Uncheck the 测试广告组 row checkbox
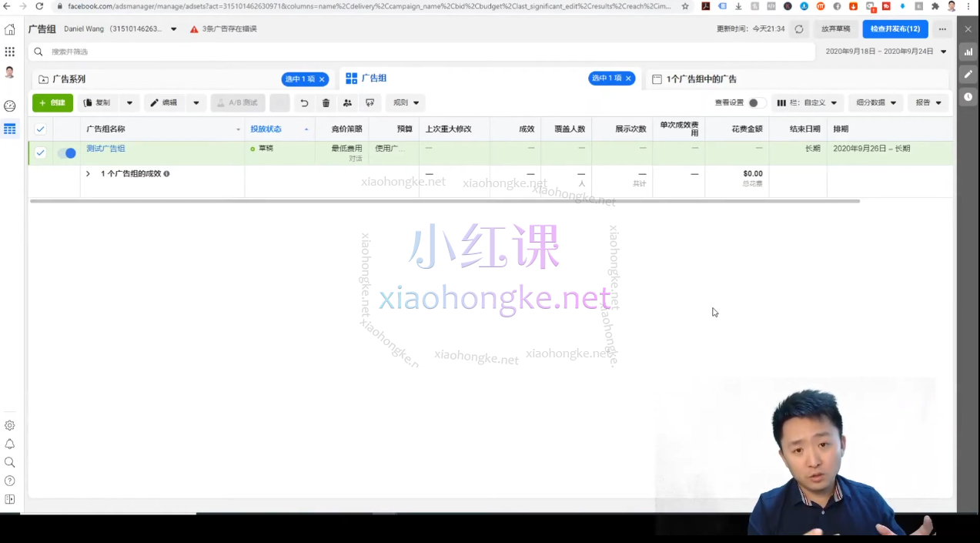980x543 pixels. pyautogui.click(x=40, y=153)
